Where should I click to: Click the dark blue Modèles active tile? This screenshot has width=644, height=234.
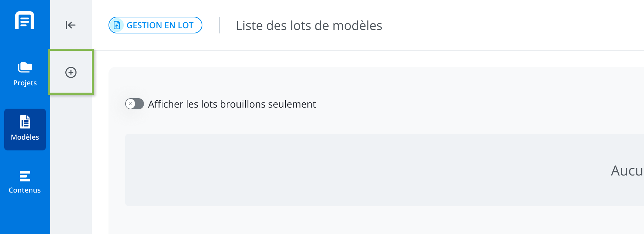point(25,130)
